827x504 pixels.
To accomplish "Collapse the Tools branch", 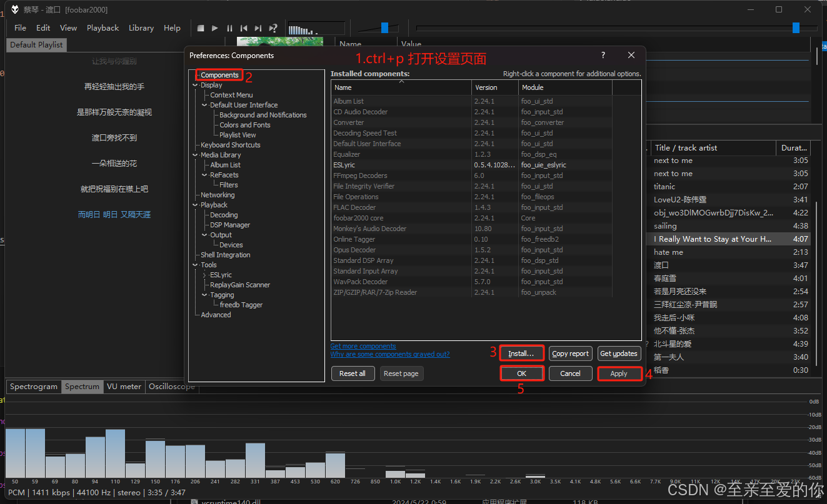I will click(195, 264).
